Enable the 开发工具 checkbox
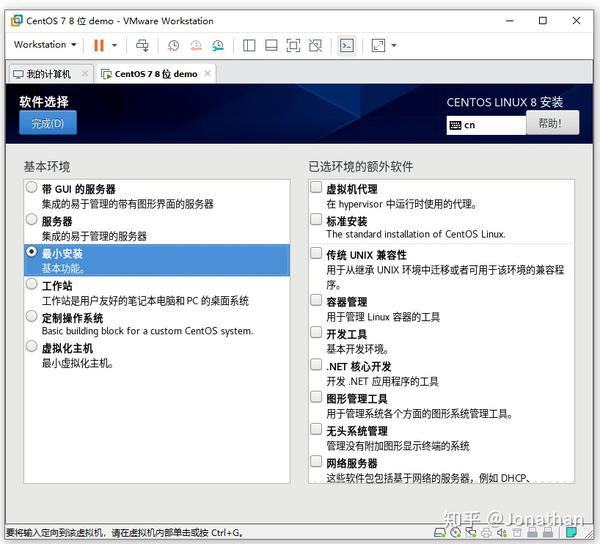 click(316, 332)
